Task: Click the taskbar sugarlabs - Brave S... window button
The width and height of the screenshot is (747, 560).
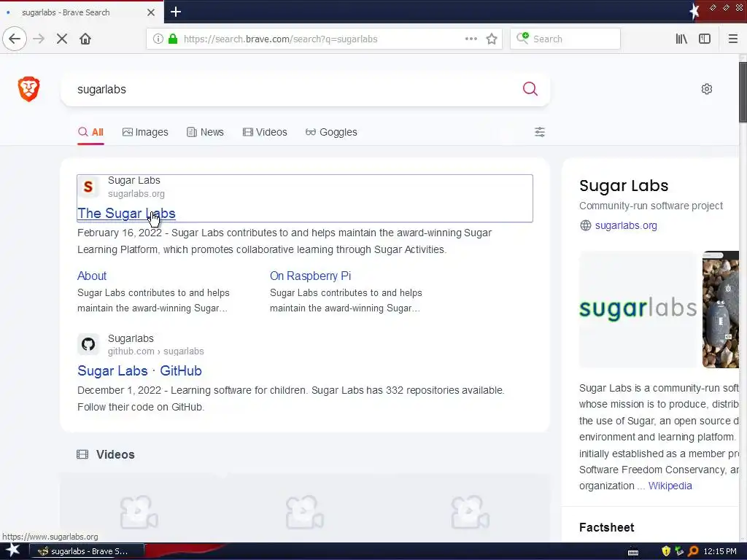Action: 88,551
